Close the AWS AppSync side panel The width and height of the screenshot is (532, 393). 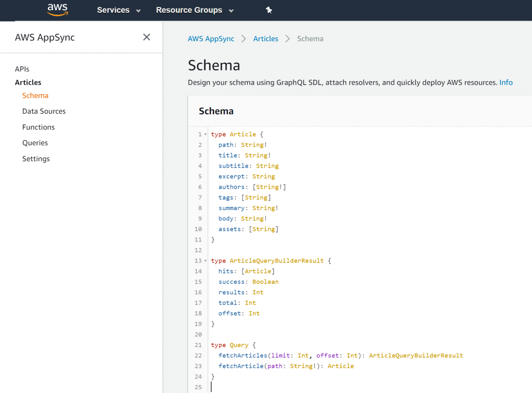pos(146,37)
